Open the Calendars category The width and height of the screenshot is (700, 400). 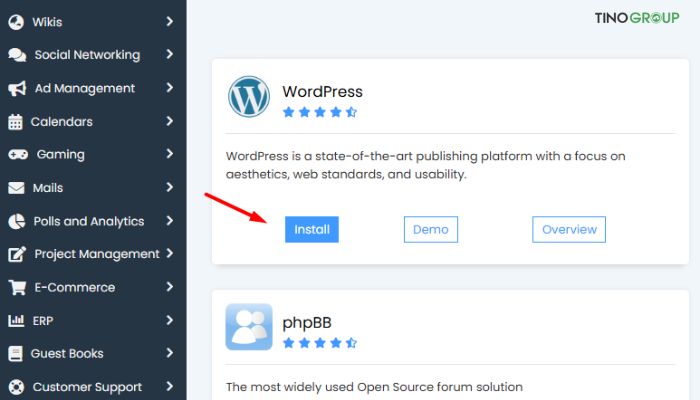click(62, 122)
